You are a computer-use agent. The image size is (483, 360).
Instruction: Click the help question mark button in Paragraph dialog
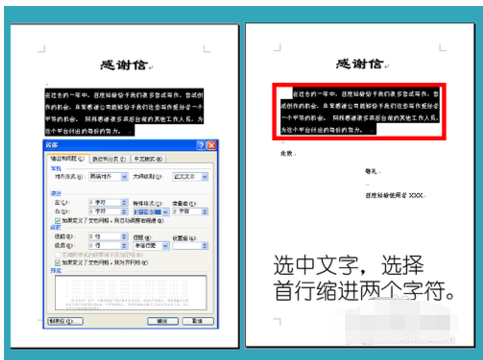coord(201,145)
